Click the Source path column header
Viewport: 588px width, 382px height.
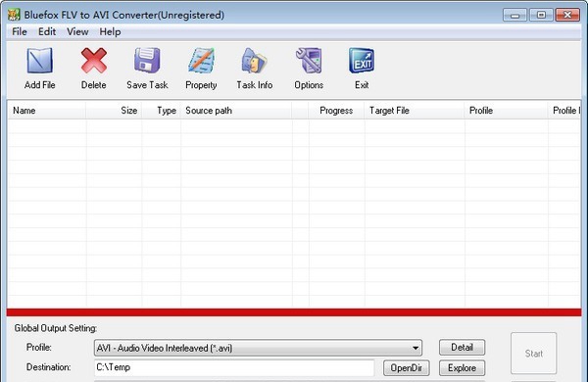pyautogui.click(x=236, y=111)
